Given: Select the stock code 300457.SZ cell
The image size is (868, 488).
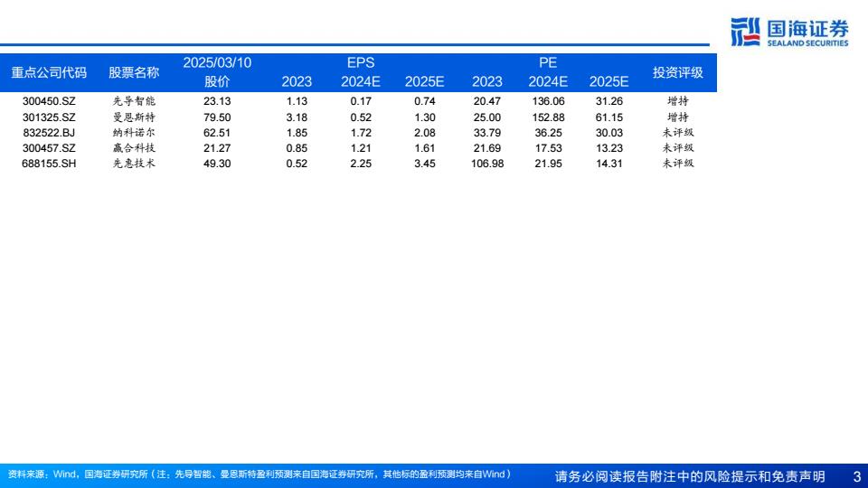Looking at the screenshot, I should 49,148.
